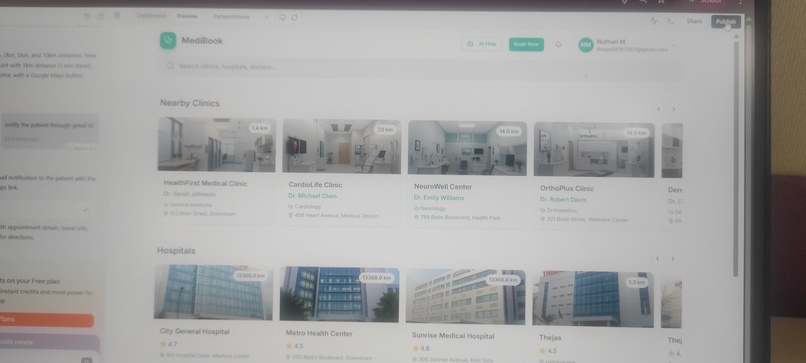Click the CardioLife Clinic title

coord(315,185)
